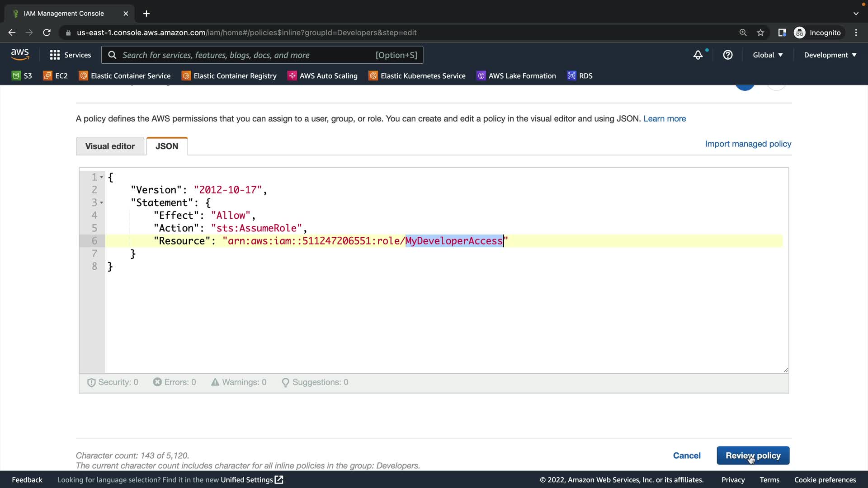The height and width of the screenshot is (488, 868).
Task: Expand the Global region dropdown
Action: click(768, 55)
